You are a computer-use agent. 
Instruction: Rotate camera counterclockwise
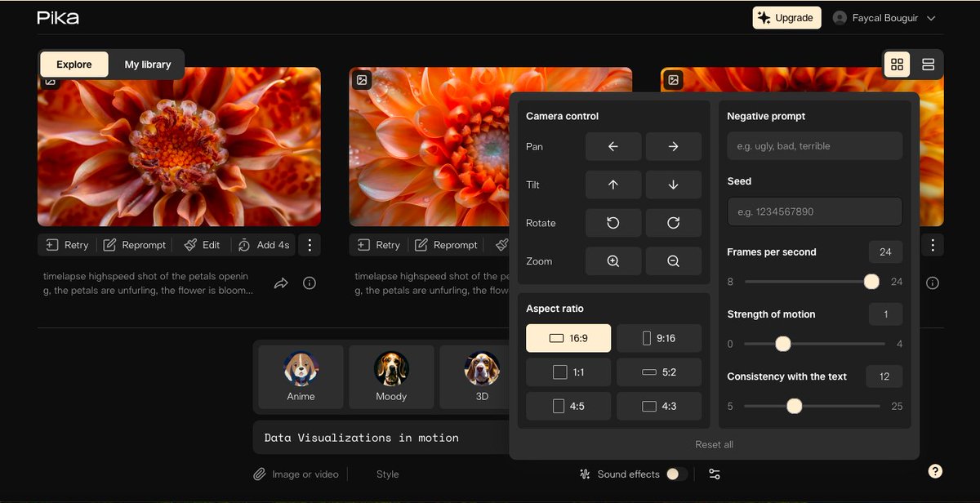click(613, 223)
